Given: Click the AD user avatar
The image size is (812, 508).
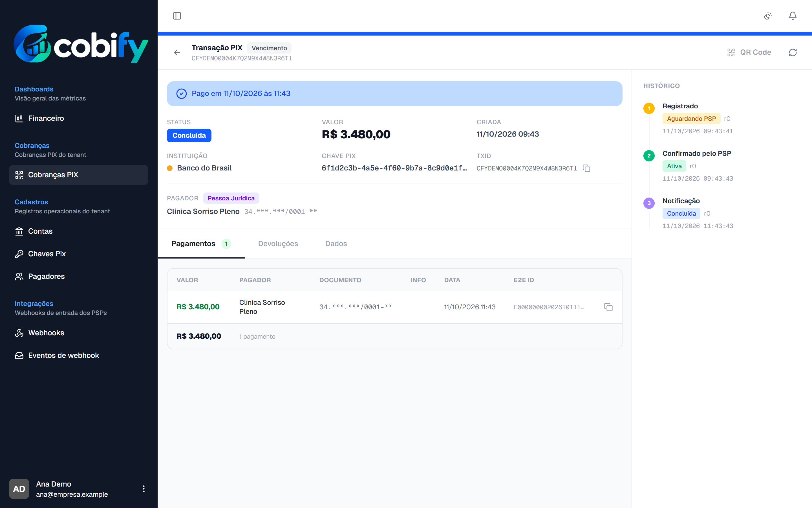Looking at the screenshot, I should click(x=19, y=489).
